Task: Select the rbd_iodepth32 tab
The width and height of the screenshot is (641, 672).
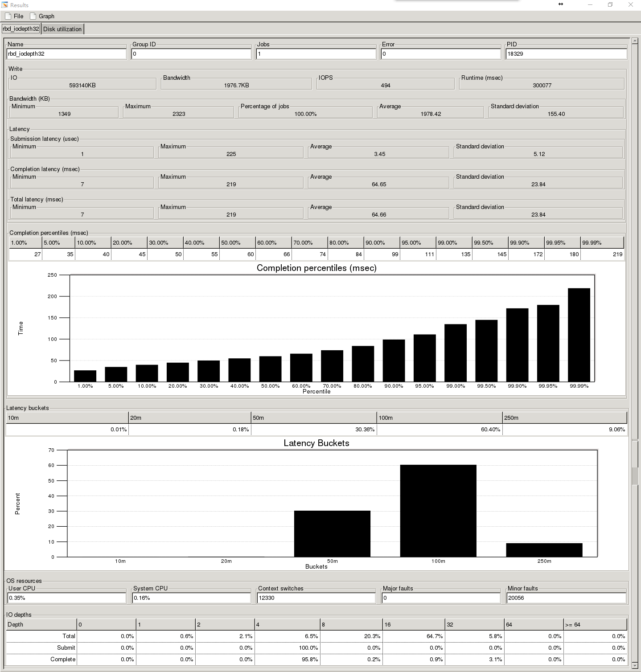Action: point(21,29)
